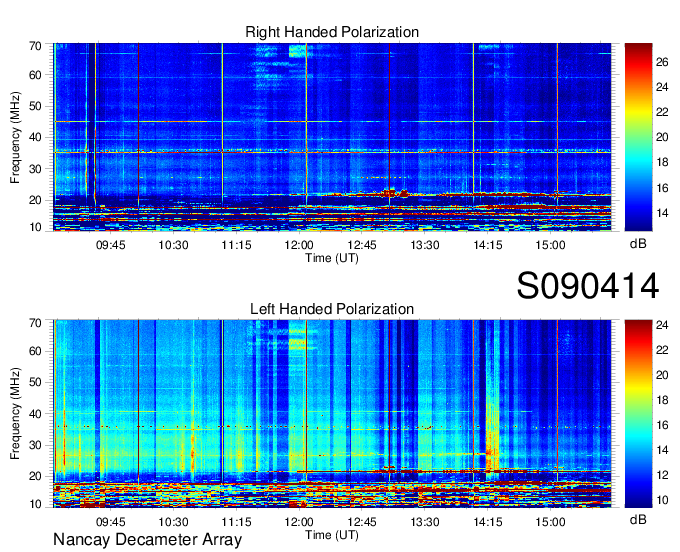Click the Frequency (MHz) axis label of Right Handed plot
The height and width of the screenshot is (552, 680).
[15, 137]
